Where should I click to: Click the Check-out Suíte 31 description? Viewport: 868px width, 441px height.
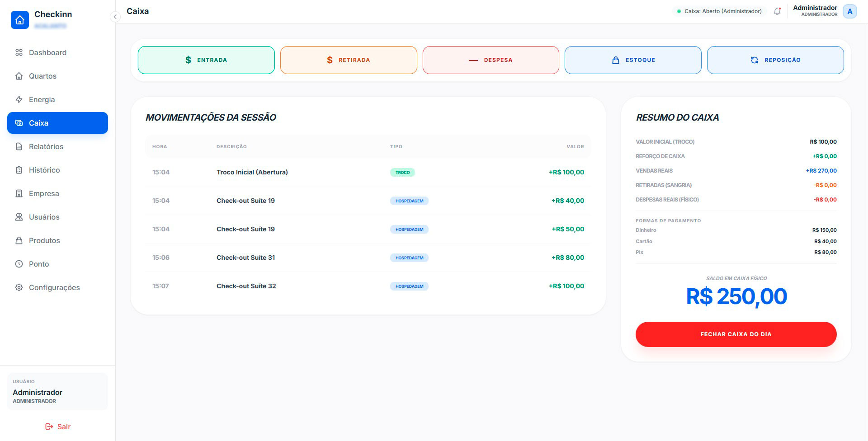coord(245,258)
